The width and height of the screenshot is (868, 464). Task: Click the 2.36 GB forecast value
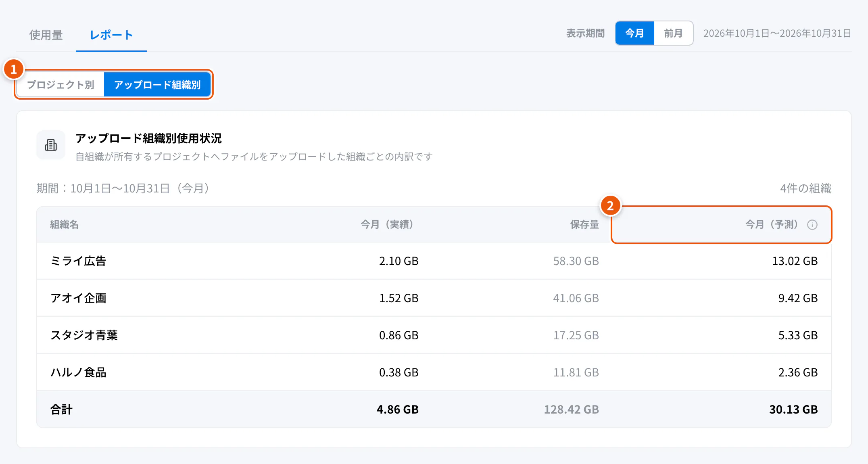[798, 372]
